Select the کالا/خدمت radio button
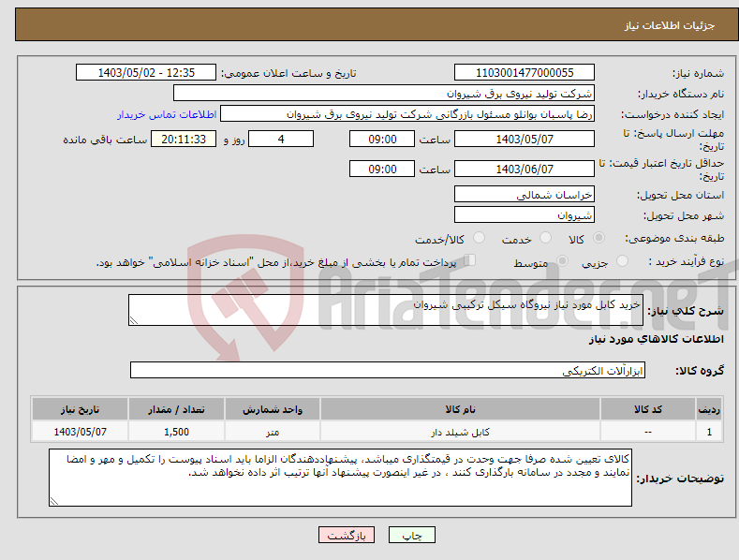Screen dimensions: 739x560 [x=479, y=238]
